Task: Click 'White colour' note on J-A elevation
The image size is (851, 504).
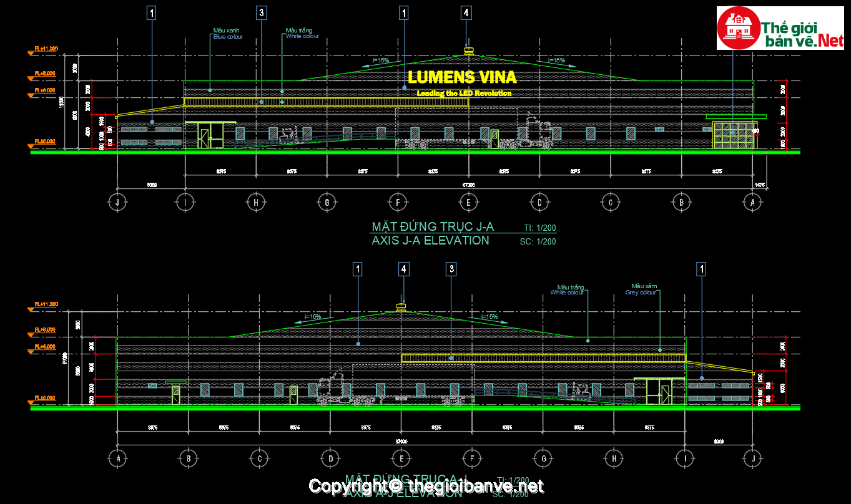Action: (302, 36)
